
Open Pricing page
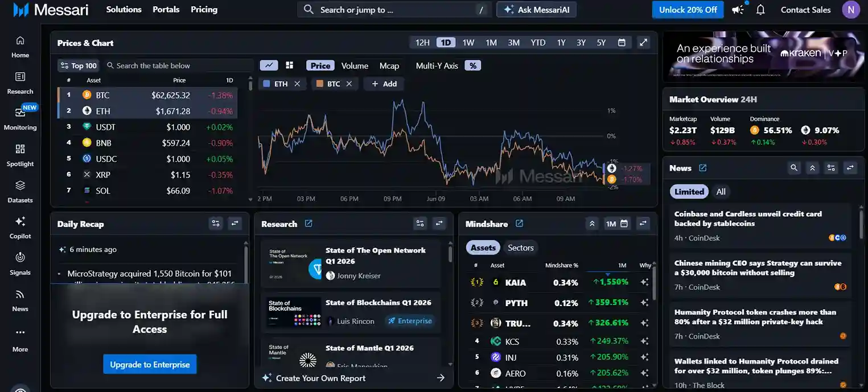coord(204,10)
